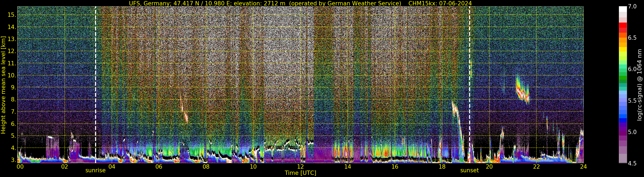The height and width of the screenshot is (177, 644).
Task: Click the time tick label '18'
Action: (x=442, y=166)
